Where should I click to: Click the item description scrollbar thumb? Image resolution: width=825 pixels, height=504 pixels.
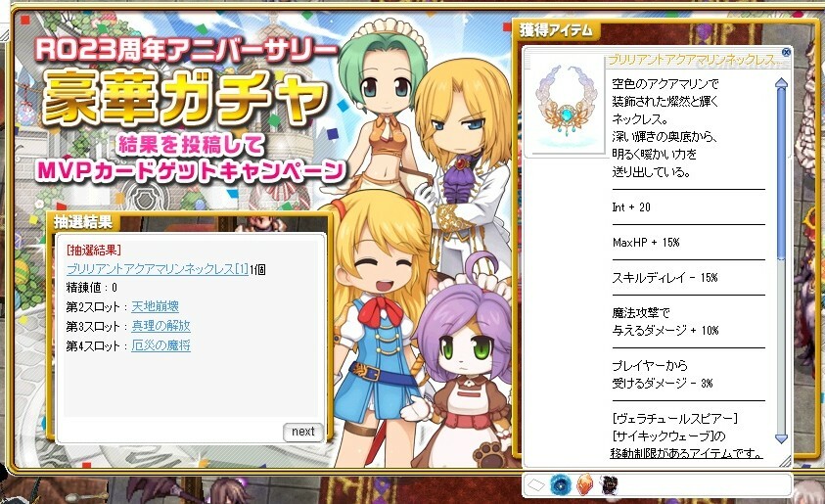coord(781,173)
